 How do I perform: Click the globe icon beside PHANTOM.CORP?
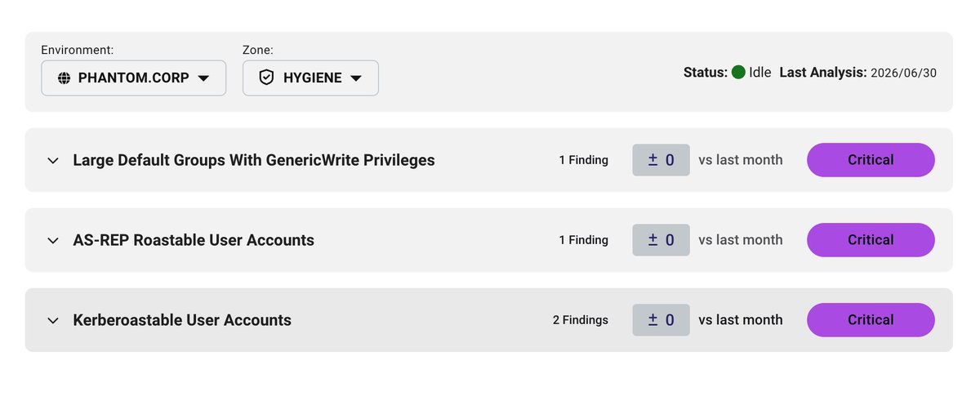[x=65, y=78]
